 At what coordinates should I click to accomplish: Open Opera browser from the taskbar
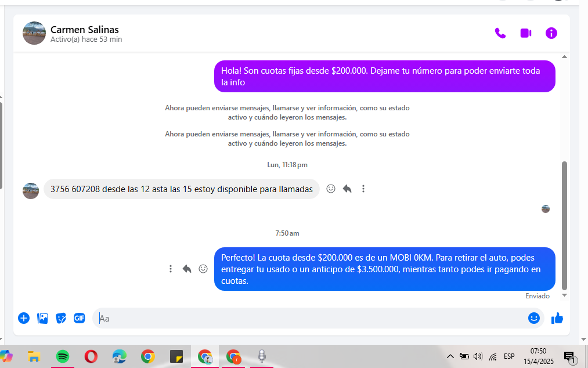[x=91, y=356]
